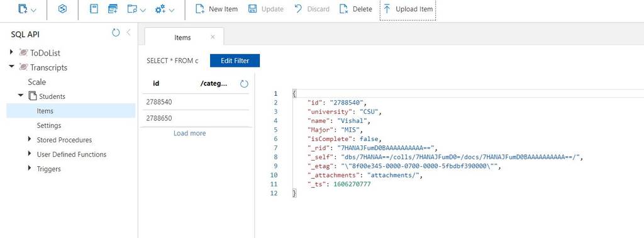Viewport: 644px width, 238px height.
Task: Click the Update button
Action: point(266,9)
